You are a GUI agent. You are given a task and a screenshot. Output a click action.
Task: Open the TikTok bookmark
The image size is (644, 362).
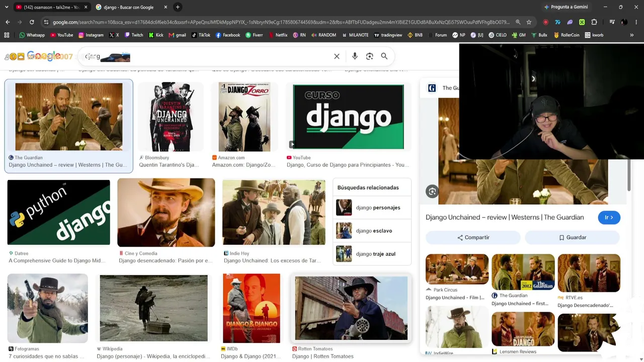201,35
